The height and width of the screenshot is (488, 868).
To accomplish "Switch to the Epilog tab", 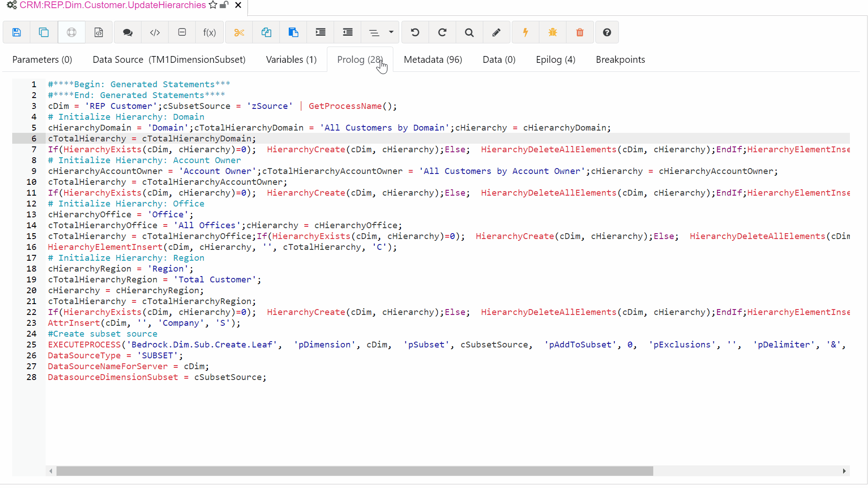I will tap(555, 59).
